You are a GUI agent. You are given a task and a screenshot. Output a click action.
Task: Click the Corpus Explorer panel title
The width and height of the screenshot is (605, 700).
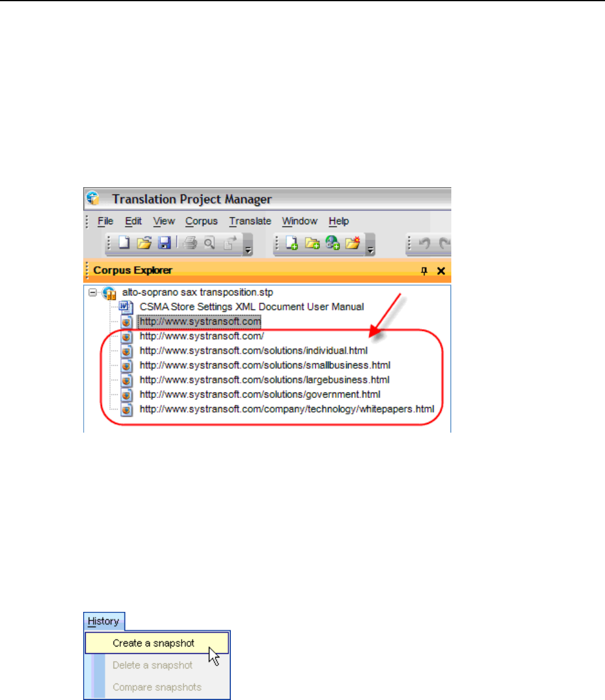[x=132, y=270]
